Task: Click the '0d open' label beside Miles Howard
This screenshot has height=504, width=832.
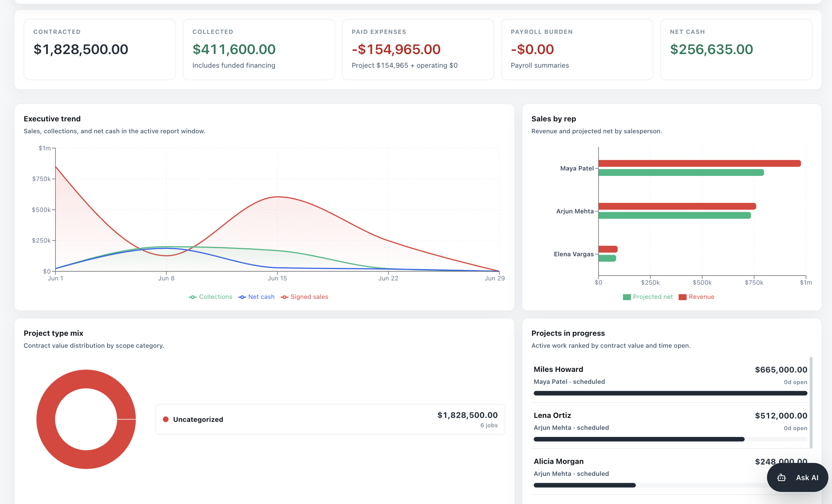Action: tap(795, 382)
